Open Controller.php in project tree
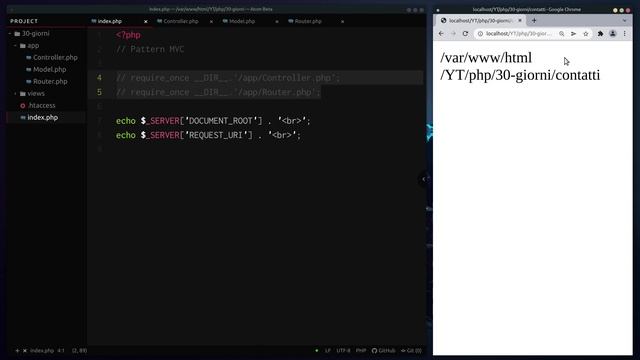This screenshot has width=640, height=360. click(55, 58)
